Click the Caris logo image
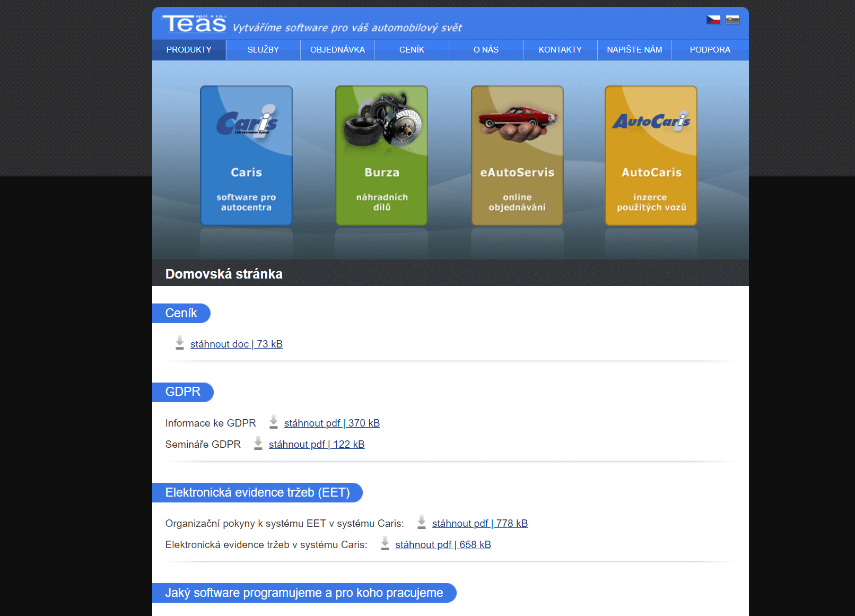 click(247, 122)
